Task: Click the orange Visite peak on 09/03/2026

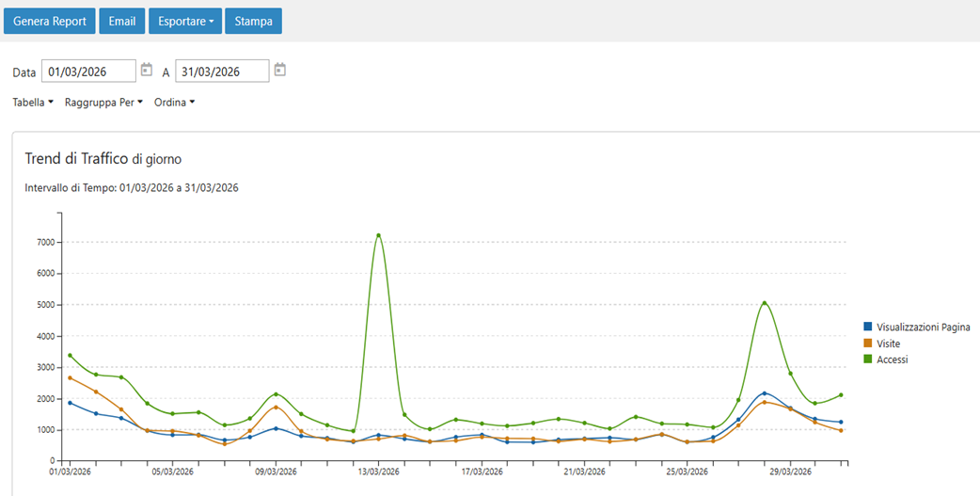Action: tap(276, 408)
